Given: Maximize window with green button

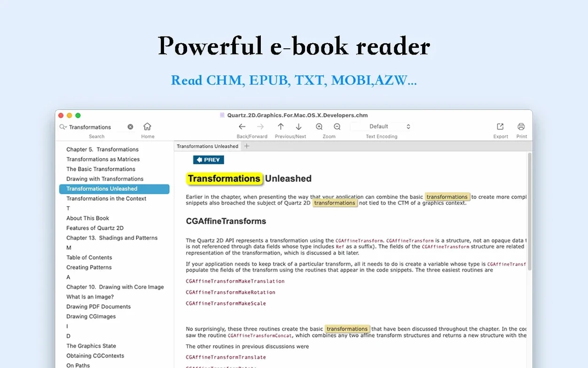Looking at the screenshot, I should 78,115.
